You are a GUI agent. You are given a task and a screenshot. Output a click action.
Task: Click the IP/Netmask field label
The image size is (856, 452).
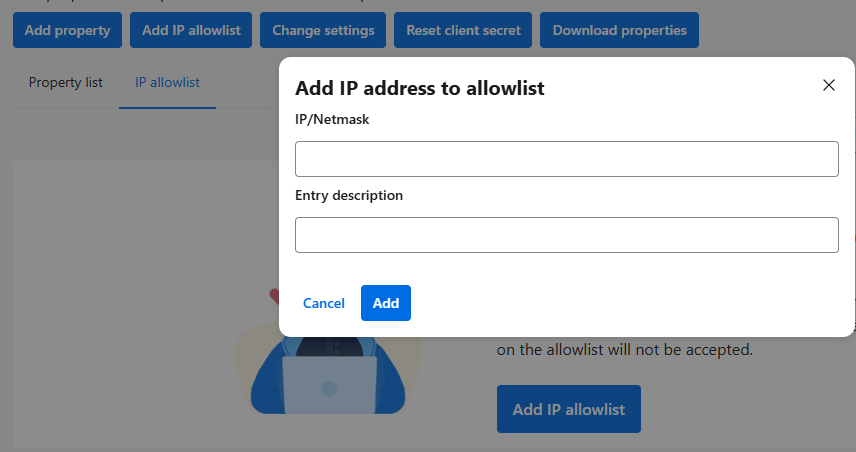pos(333,119)
